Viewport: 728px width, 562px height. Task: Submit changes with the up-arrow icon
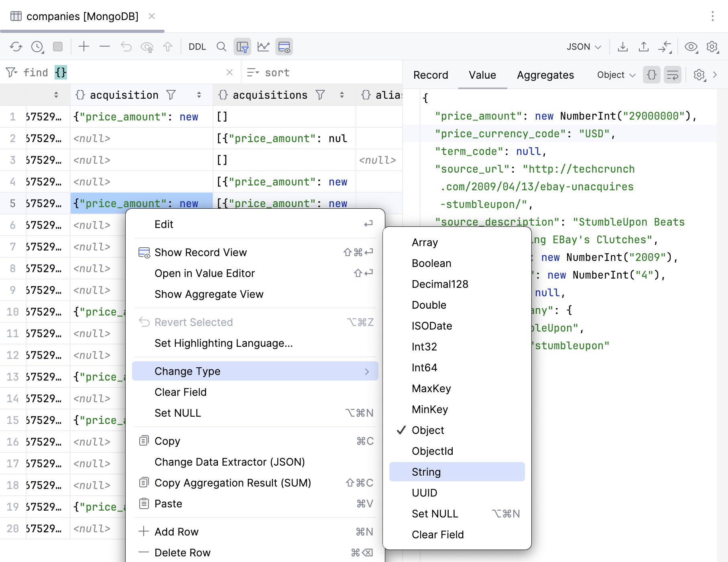tap(168, 46)
